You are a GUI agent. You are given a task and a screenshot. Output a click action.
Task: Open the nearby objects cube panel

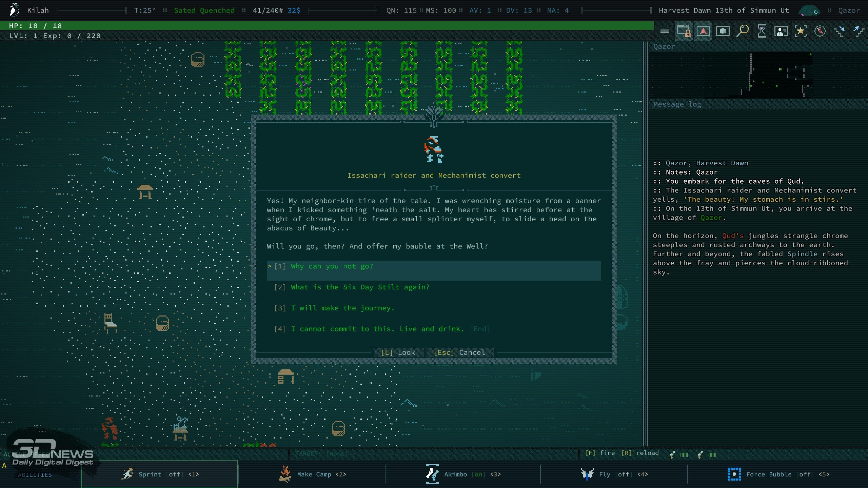(723, 31)
